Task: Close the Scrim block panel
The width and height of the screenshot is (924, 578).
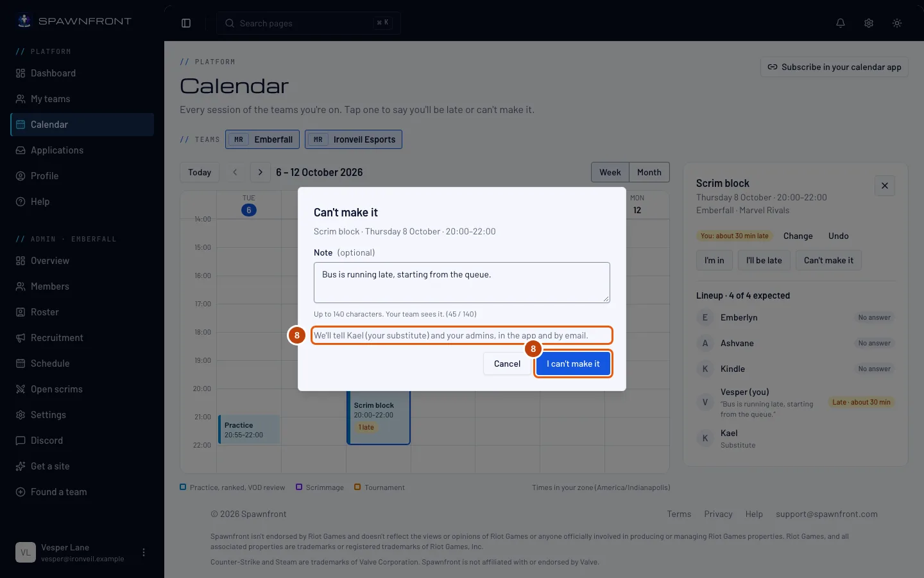Action: point(885,186)
